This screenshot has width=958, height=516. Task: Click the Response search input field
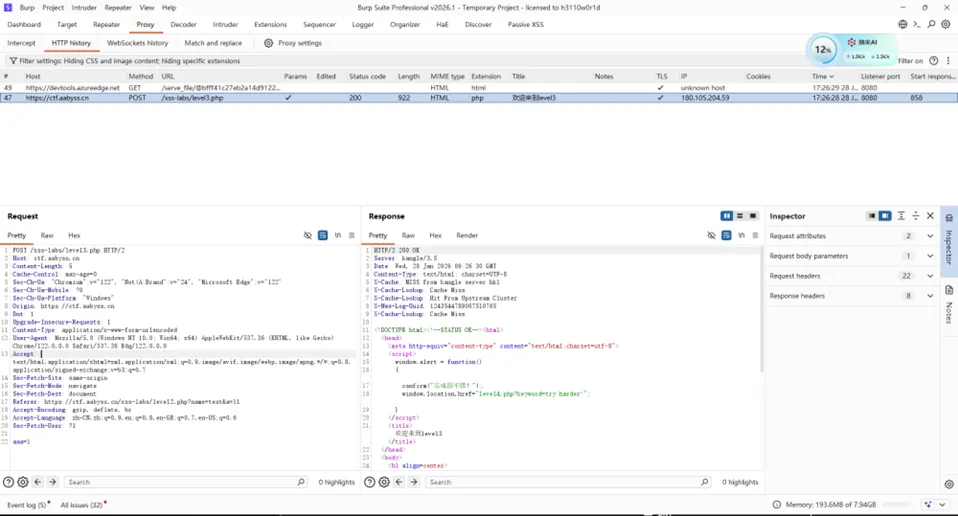(568, 482)
